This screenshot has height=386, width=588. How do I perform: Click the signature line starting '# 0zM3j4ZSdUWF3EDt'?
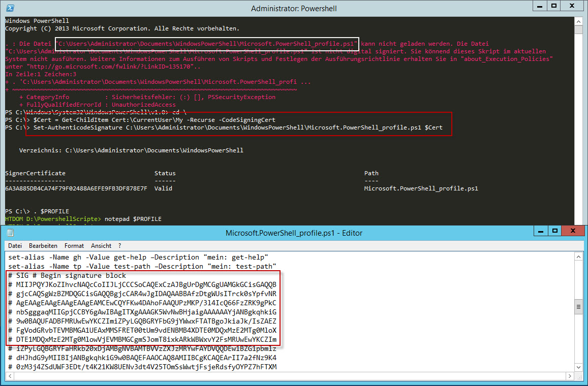142,367
